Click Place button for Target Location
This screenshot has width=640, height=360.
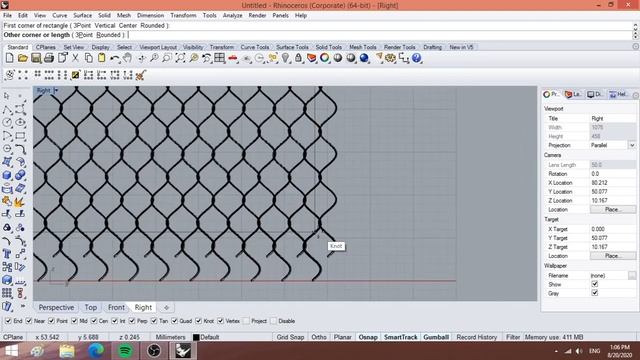click(613, 256)
